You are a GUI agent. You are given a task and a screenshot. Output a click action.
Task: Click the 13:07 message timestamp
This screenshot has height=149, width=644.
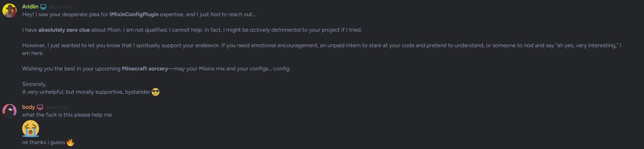58,107
